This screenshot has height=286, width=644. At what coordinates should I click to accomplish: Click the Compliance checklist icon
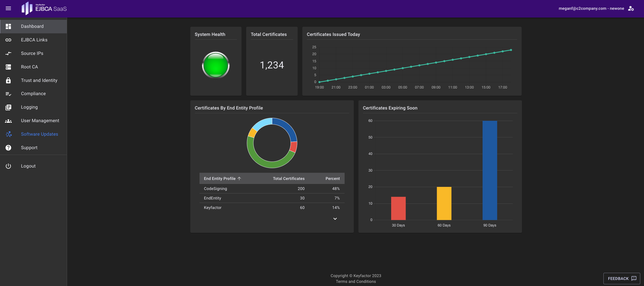8,94
